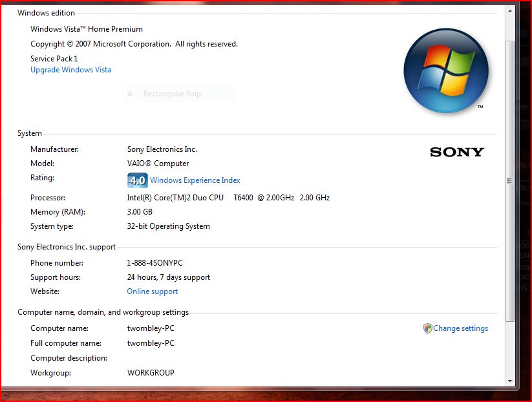Click the 'Computer description:' label
Viewport: 532px width, 402px height.
(69, 358)
